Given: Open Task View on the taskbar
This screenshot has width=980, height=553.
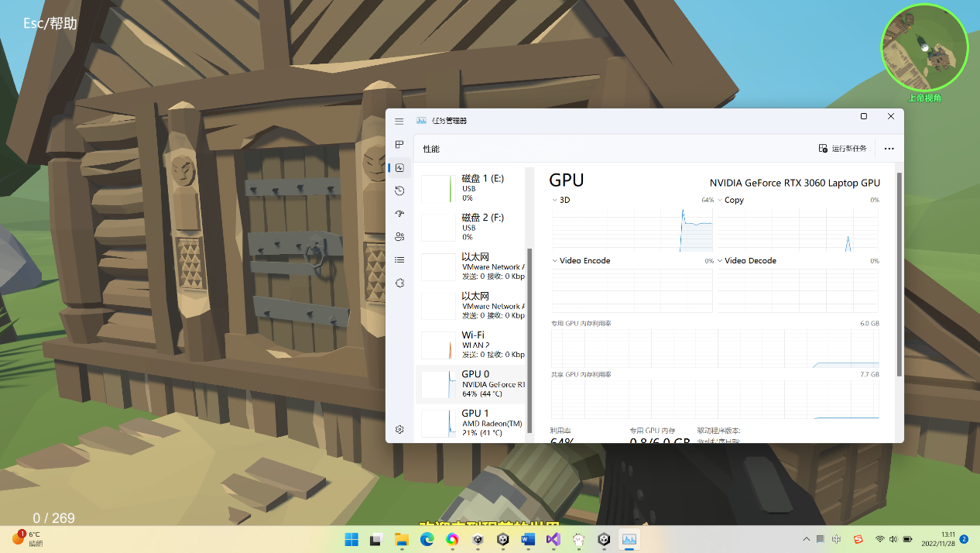Looking at the screenshot, I should click(376, 539).
